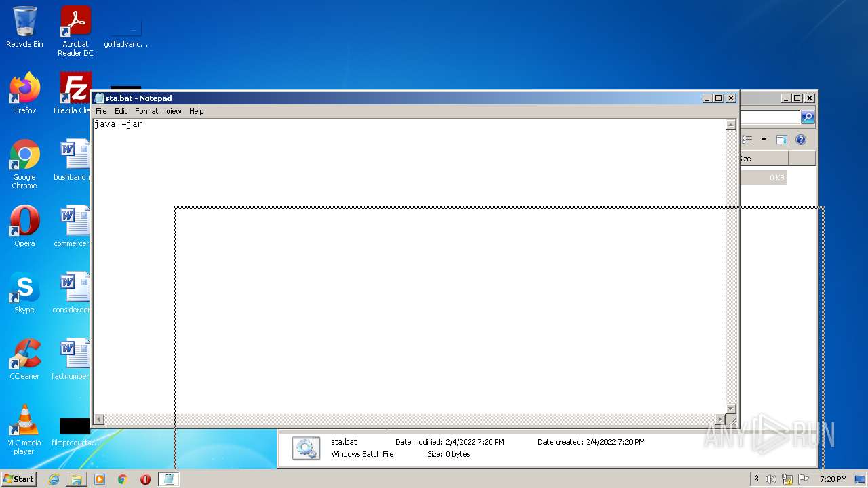Open the Action Center flag icon
This screenshot has width=868, height=488.
pos(804,479)
